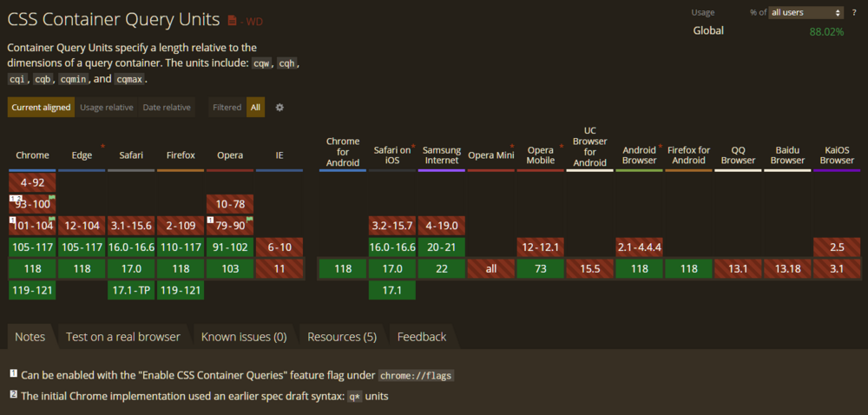Click the WD status link by title
Image resolution: width=868 pixels, height=415 pixels.
253,21
